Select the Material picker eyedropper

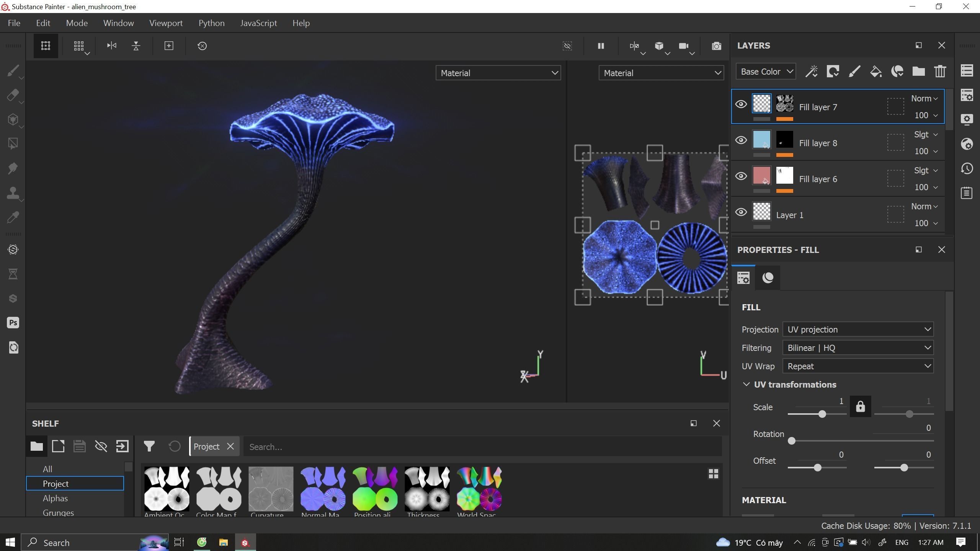click(13, 217)
